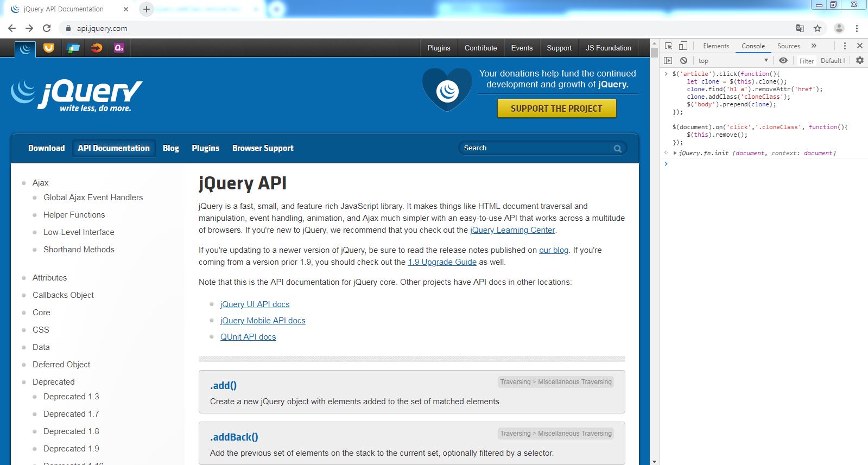Close the DevTools panel
This screenshot has height=465, width=868.
860,46
